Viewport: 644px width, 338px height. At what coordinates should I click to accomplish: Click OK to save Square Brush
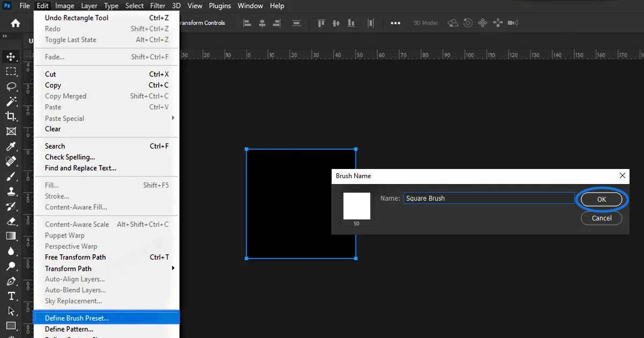(x=602, y=199)
